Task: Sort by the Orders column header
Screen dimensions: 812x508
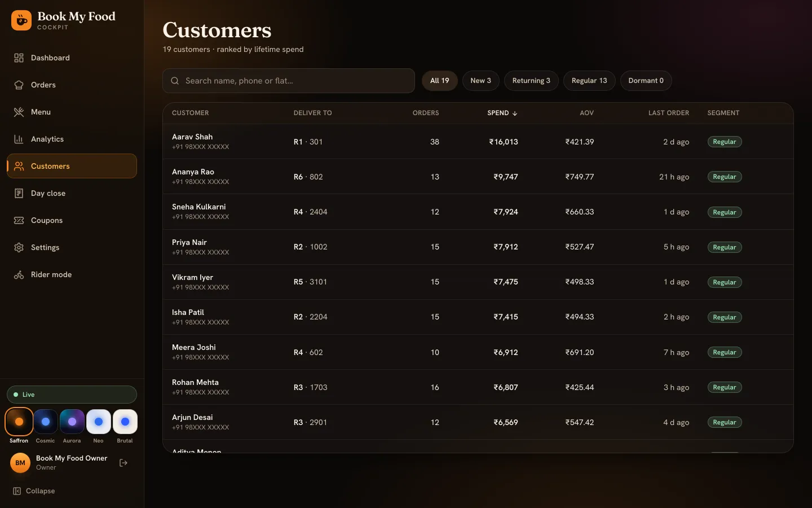Action: [x=426, y=113]
